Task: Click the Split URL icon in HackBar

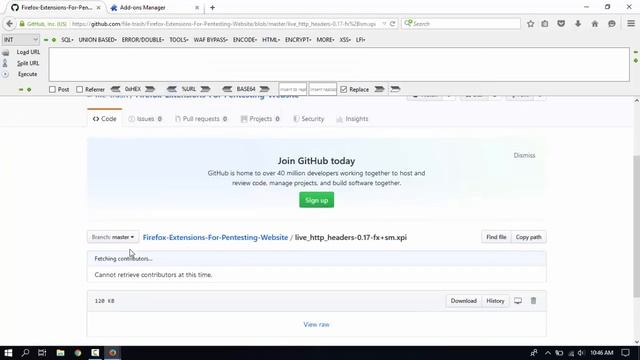Action: pos(5,63)
